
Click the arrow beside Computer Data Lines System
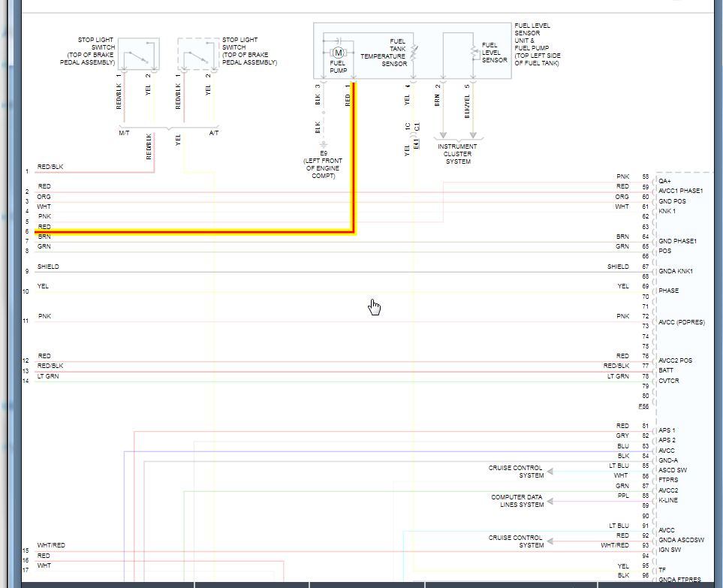pos(550,501)
